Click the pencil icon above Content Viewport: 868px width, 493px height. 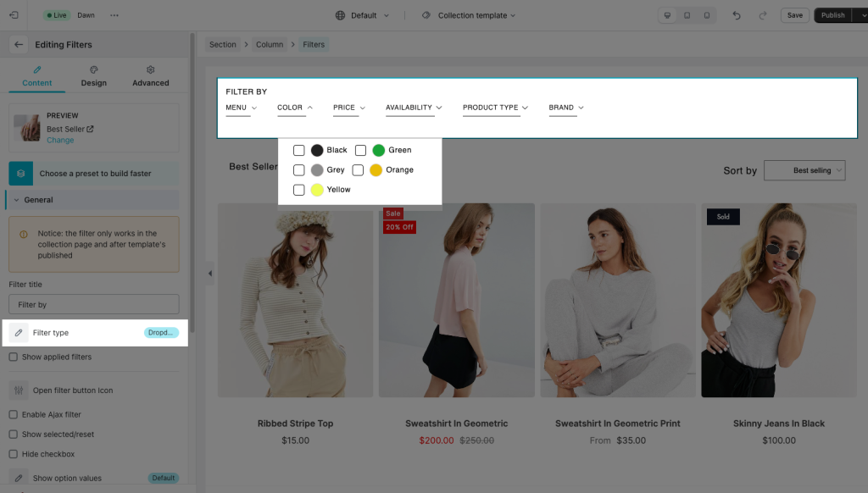tap(37, 69)
